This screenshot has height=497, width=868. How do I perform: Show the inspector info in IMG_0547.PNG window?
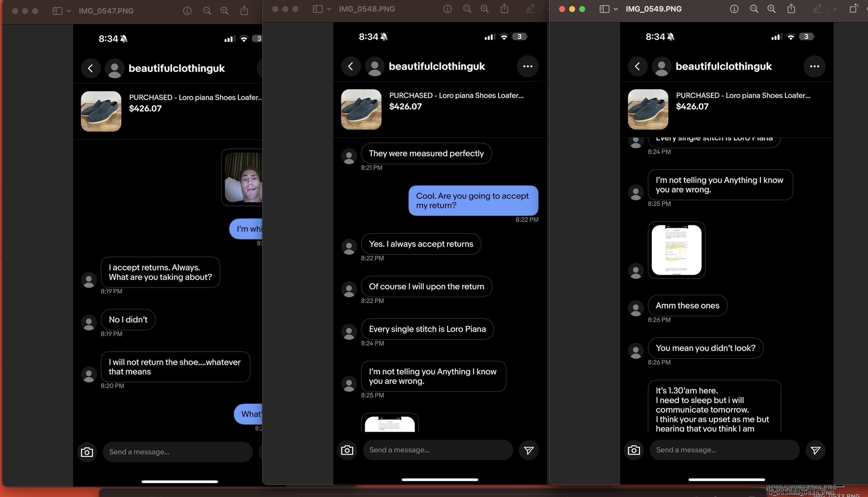tap(187, 11)
